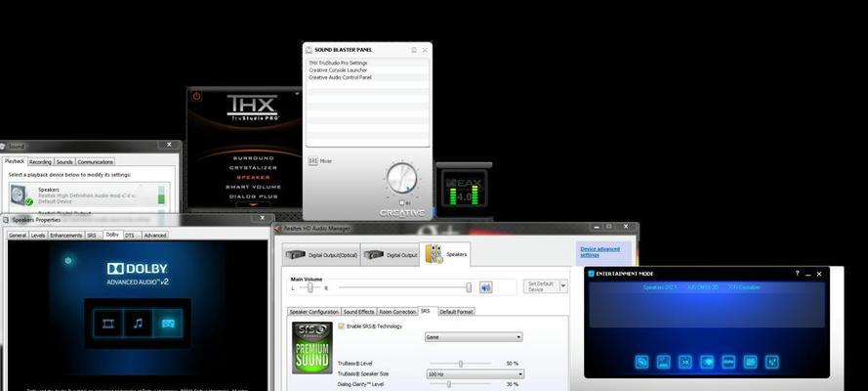The height and width of the screenshot is (391, 868).
Task: Select Creative Console Launcher list entry
Action: 368,70
